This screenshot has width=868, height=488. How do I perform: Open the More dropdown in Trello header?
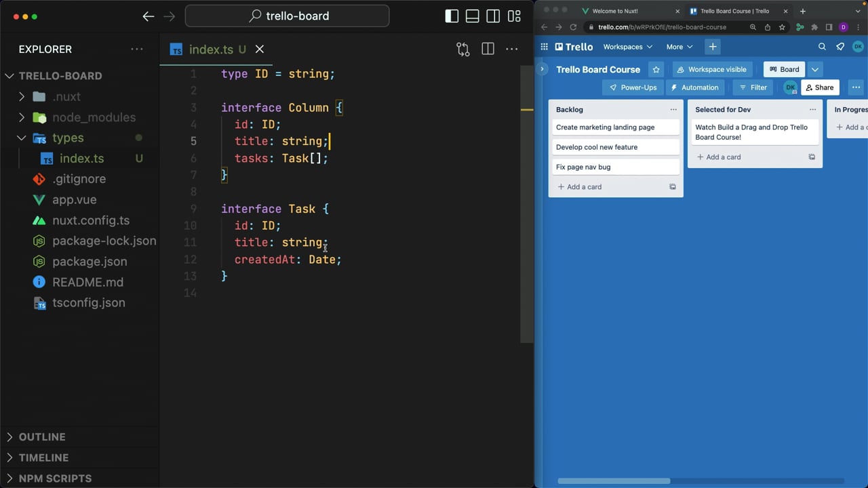tap(679, 47)
